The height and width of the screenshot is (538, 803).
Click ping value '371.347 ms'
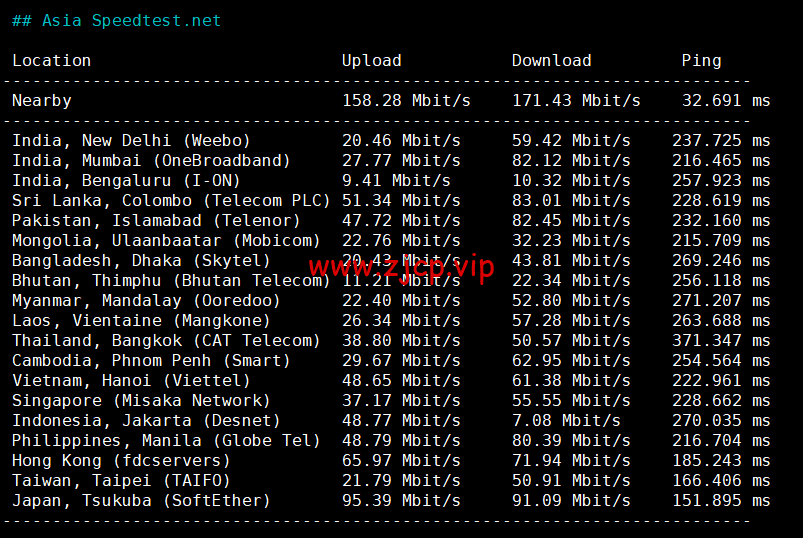click(721, 340)
